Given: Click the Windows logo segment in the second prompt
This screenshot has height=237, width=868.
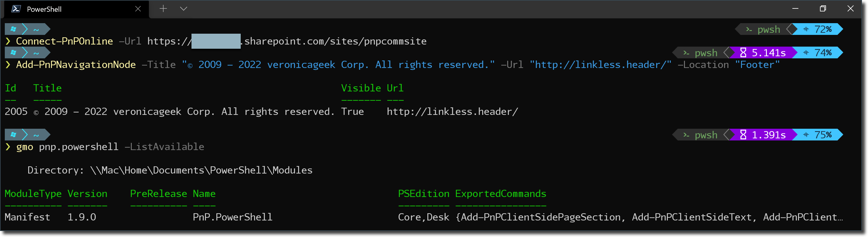Looking at the screenshot, I should tap(13, 53).
